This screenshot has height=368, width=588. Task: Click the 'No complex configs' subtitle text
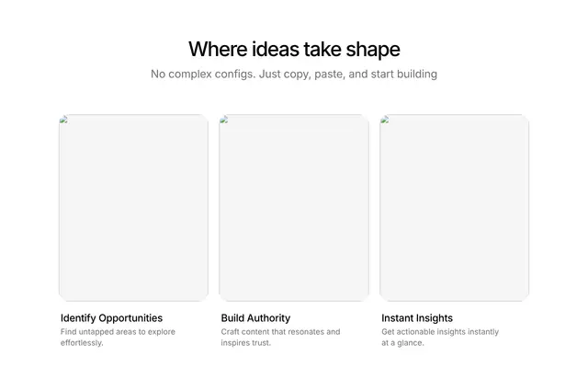click(x=294, y=74)
